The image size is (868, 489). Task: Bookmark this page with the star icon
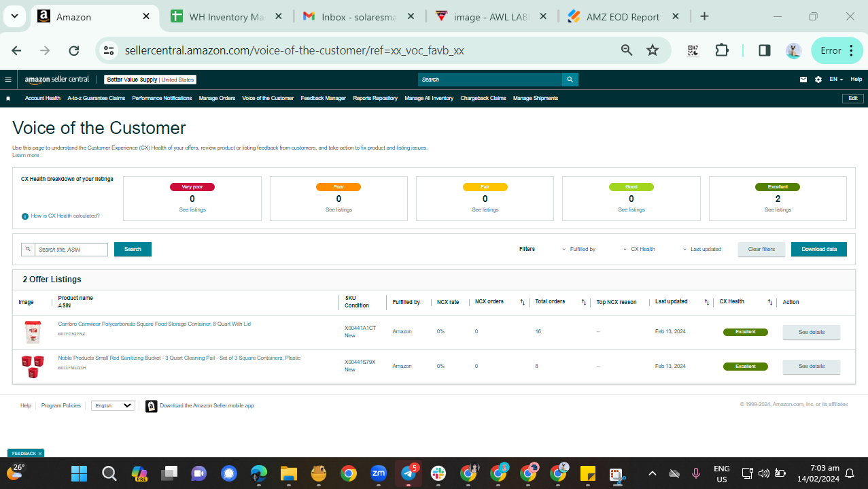(653, 50)
